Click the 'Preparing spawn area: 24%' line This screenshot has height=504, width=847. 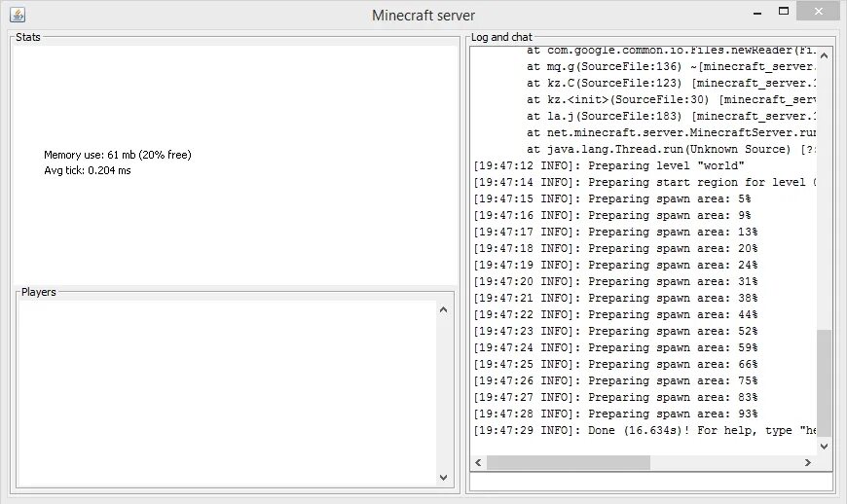click(x=615, y=265)
